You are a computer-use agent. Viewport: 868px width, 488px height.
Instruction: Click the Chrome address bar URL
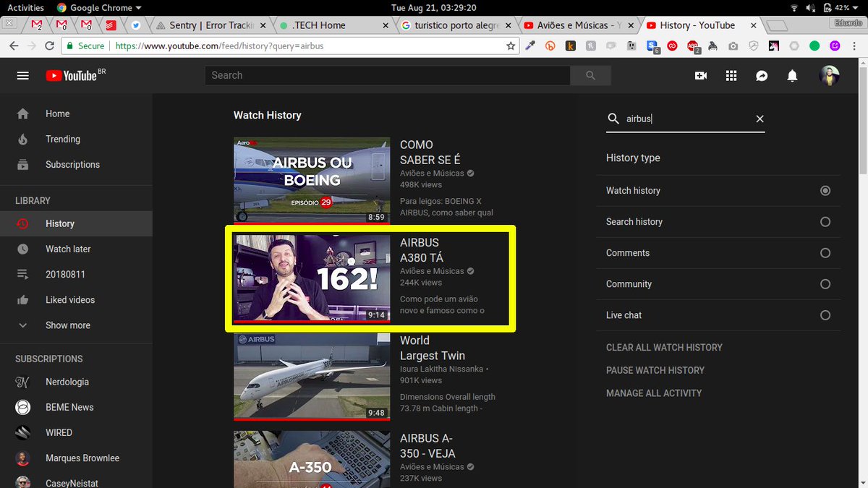220,46
